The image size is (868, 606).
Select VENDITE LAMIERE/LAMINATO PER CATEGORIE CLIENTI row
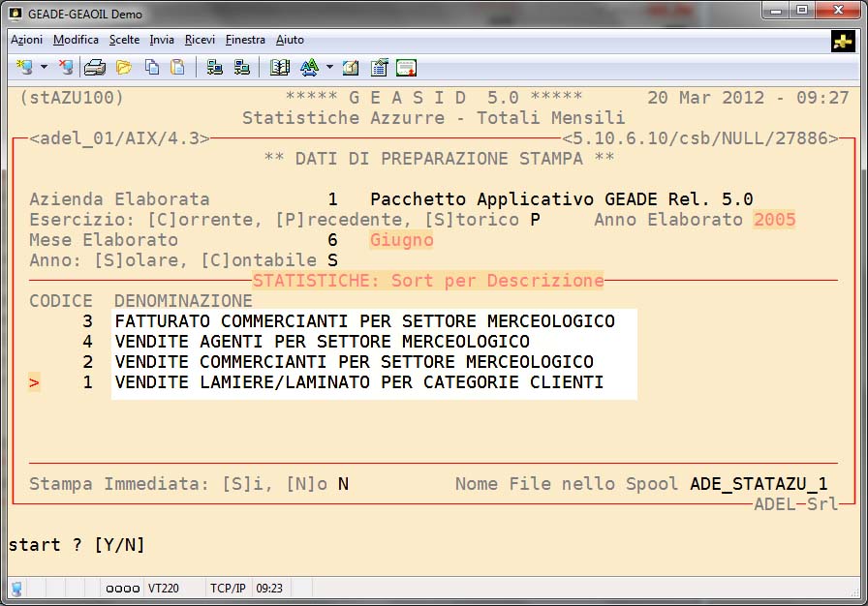pos(358,382)
